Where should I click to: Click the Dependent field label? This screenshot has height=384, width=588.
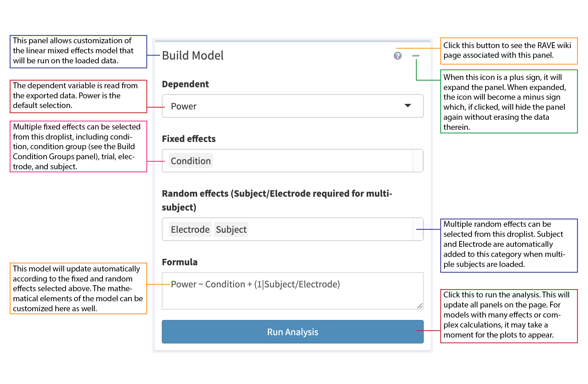coord(185,84)
